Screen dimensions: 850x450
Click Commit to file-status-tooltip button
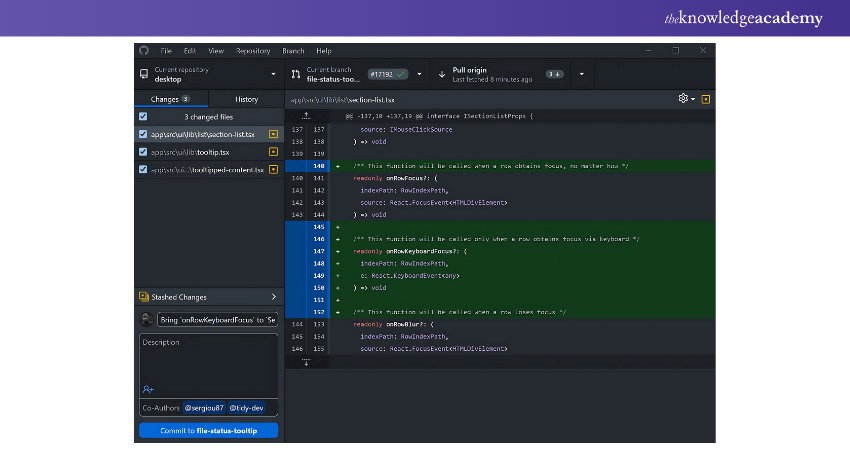[x=208, y=430]
